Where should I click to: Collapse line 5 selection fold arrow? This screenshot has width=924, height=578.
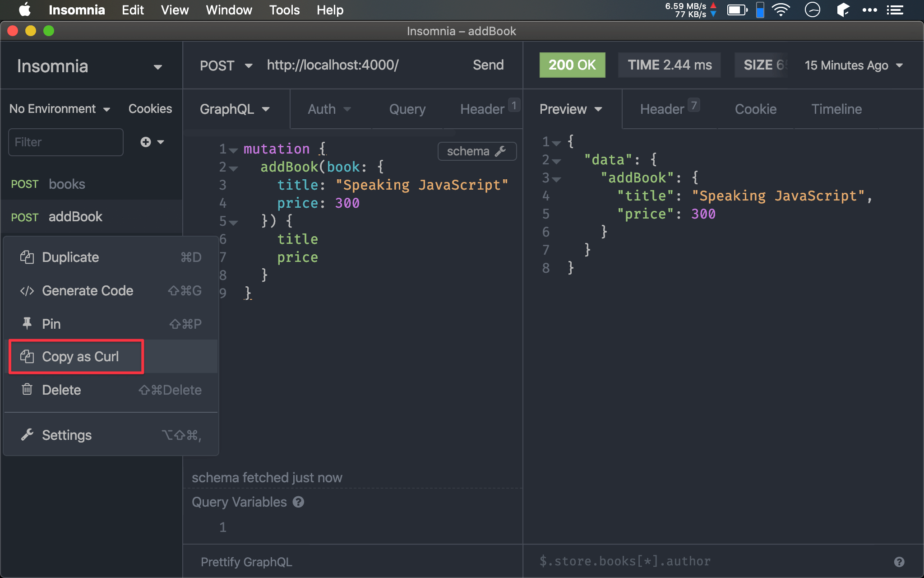(x=233, y=222)
